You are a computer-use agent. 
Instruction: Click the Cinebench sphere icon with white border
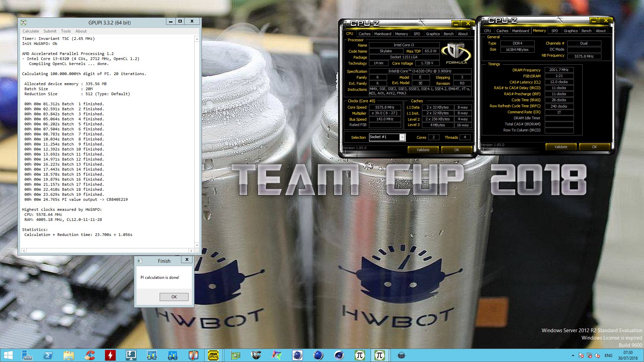(x=297, y=355)
